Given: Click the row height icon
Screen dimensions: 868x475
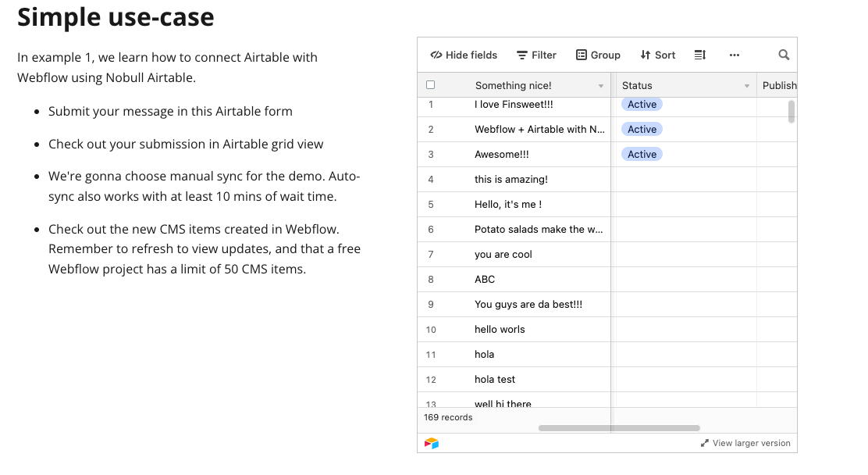Looking at the screenshot, I should pos(700,55).
